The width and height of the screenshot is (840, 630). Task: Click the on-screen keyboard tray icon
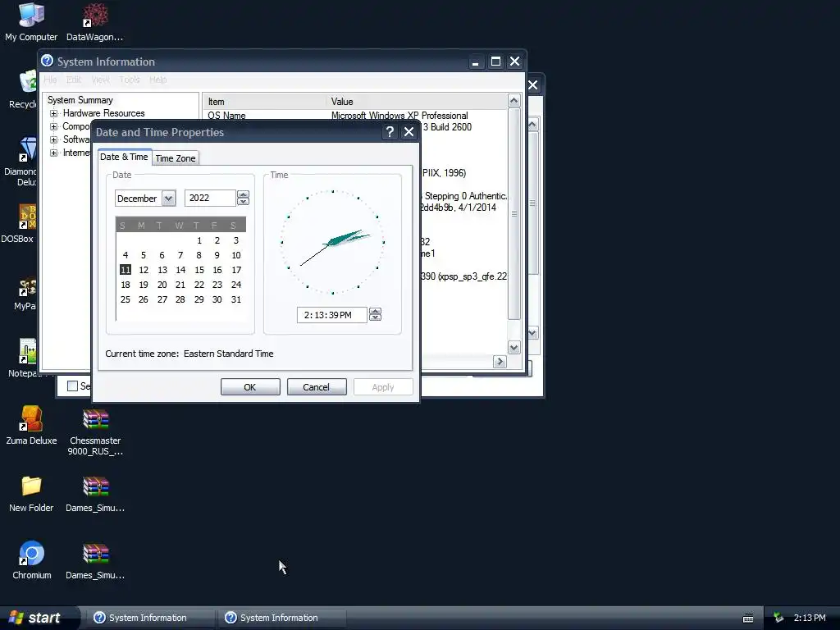coord(748,619)
